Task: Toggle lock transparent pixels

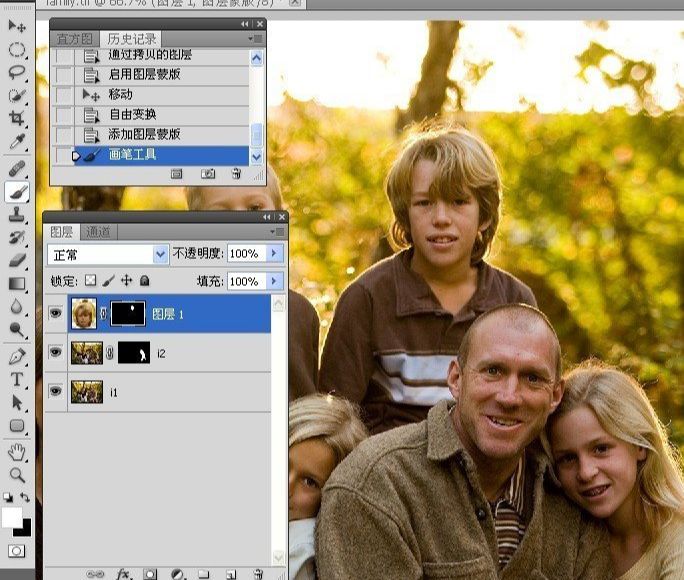Action: (90, 280)
